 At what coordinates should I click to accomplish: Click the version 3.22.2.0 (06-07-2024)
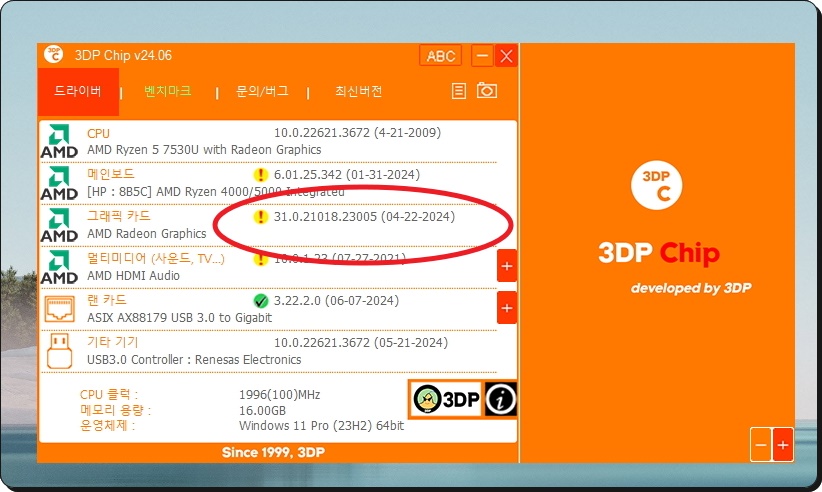(336, 301)
